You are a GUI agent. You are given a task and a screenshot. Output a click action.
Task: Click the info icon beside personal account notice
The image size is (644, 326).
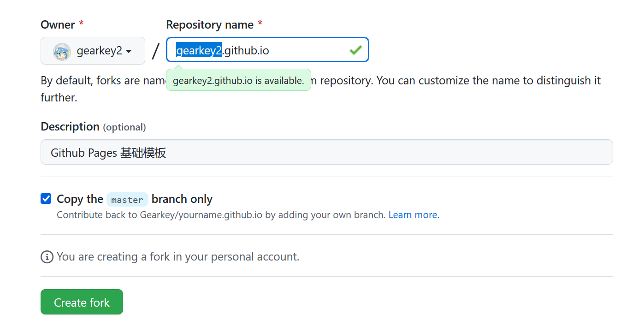[x=47, y=257]
